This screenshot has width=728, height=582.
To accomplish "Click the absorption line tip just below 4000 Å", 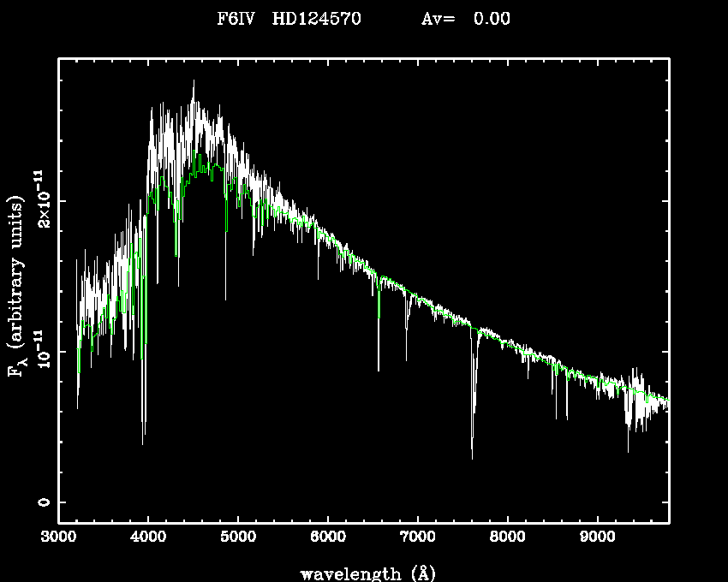I will [143, 443].
